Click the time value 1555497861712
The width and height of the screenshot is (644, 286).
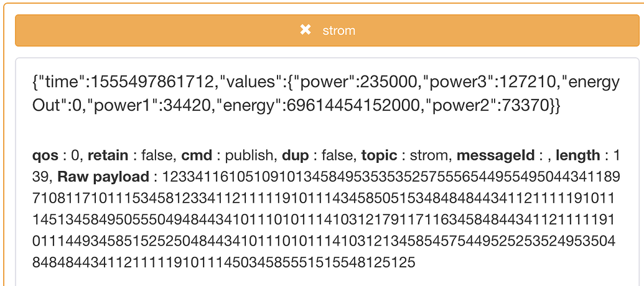pos(138,82)
